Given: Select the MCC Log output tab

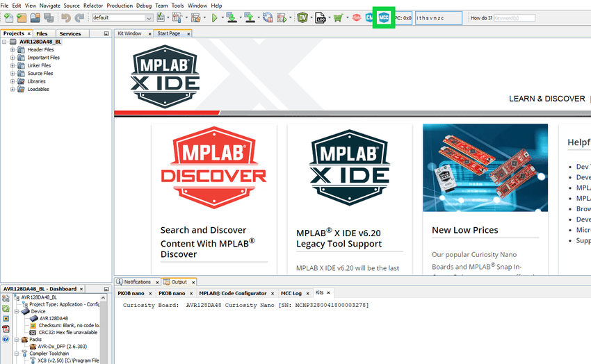Looking at the screenshot, I should coord(291,293).
